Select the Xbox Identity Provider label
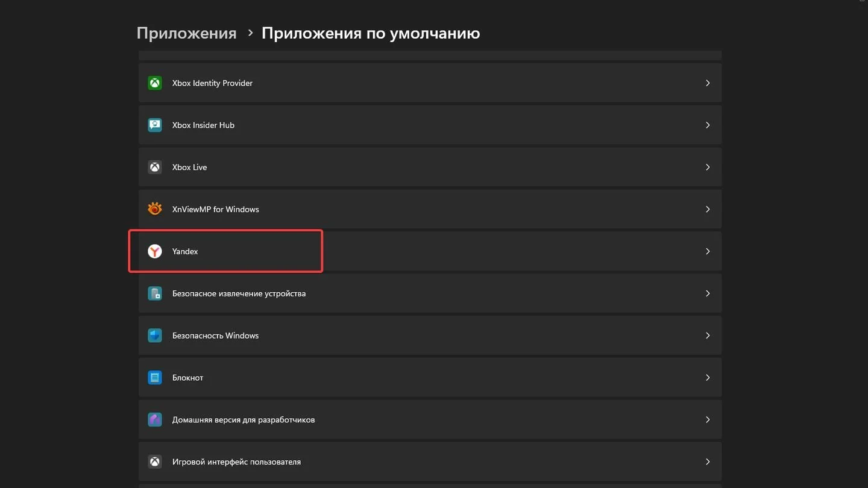This screenshot has height=488, width=868. [212, 83]
